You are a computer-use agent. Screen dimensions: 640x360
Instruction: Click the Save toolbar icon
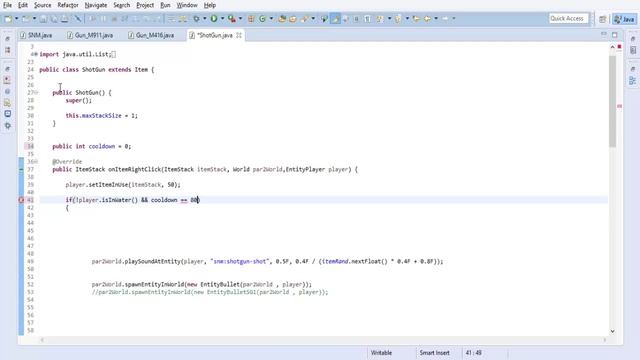coord(43,19)
